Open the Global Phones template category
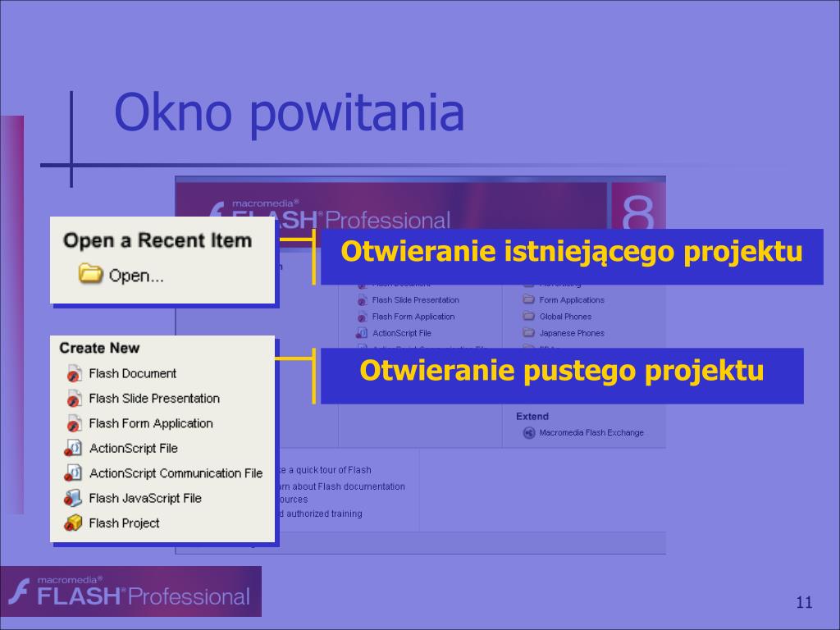The image size is (840, 630). coord(565,317)
